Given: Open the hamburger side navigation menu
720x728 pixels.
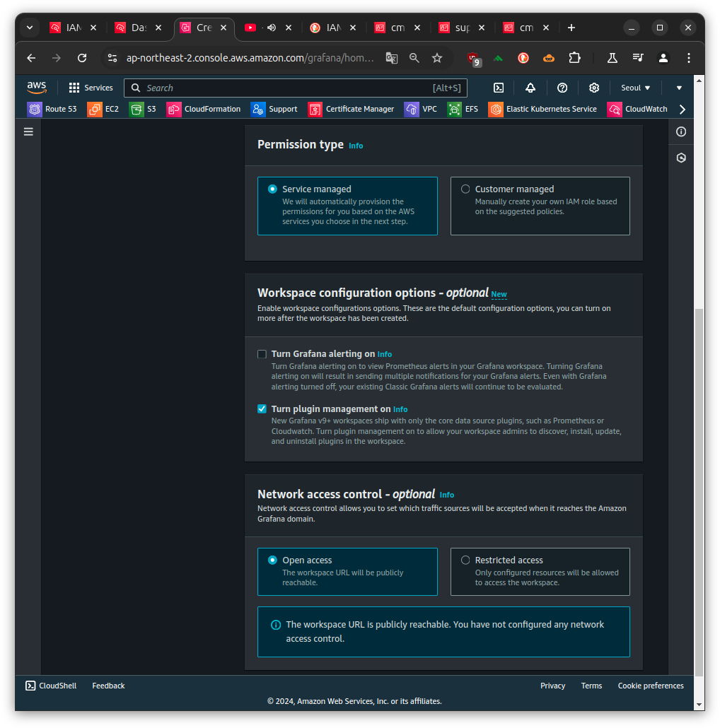Looking at the screenshot, I should pos(28,132).
